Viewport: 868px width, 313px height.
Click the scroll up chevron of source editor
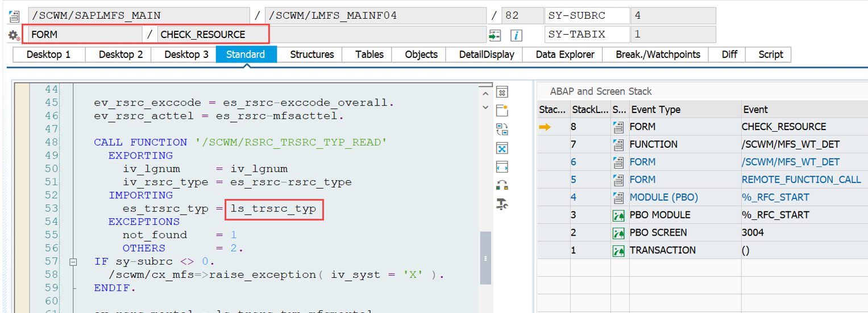tap(485, 93)
